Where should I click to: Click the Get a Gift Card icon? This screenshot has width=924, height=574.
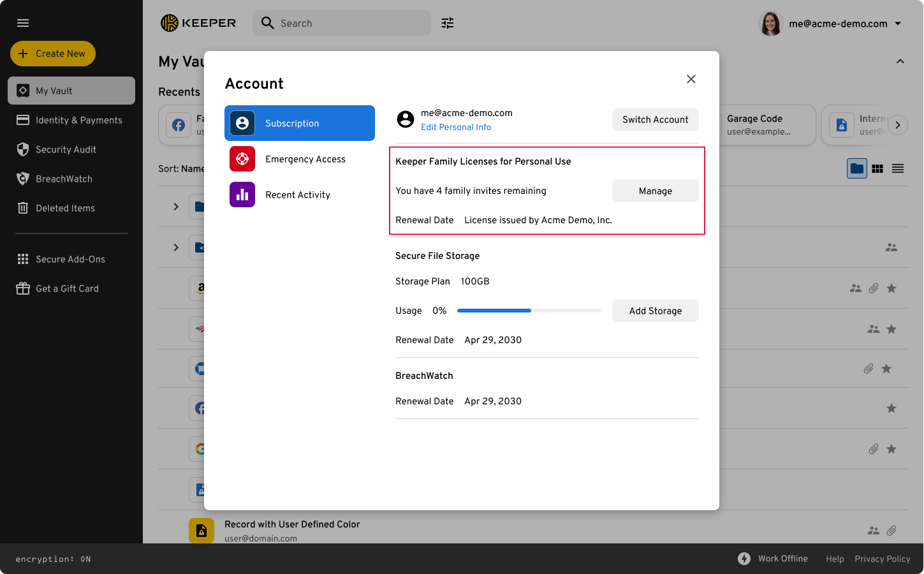23,288
